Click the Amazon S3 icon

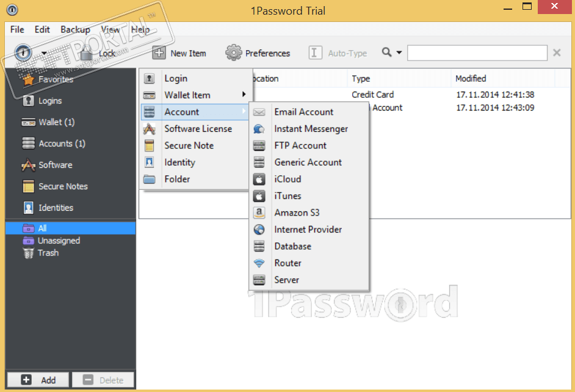(x=259, y=212)
